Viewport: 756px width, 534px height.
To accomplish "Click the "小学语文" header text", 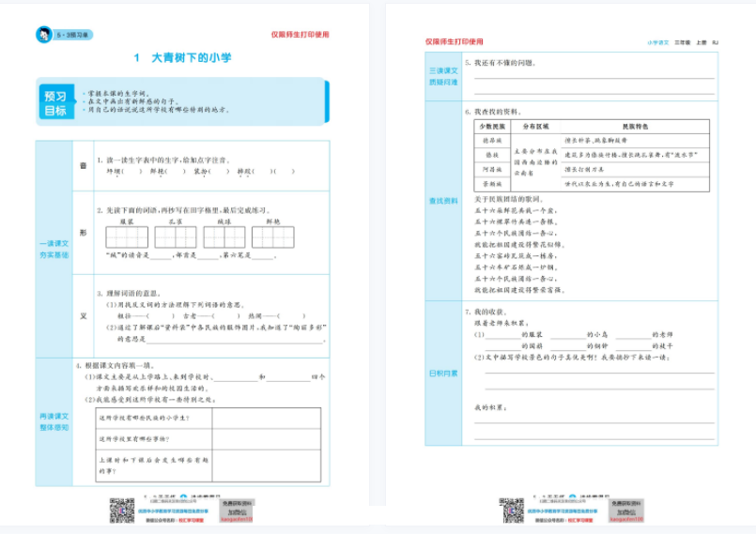I will pos(658,42).
